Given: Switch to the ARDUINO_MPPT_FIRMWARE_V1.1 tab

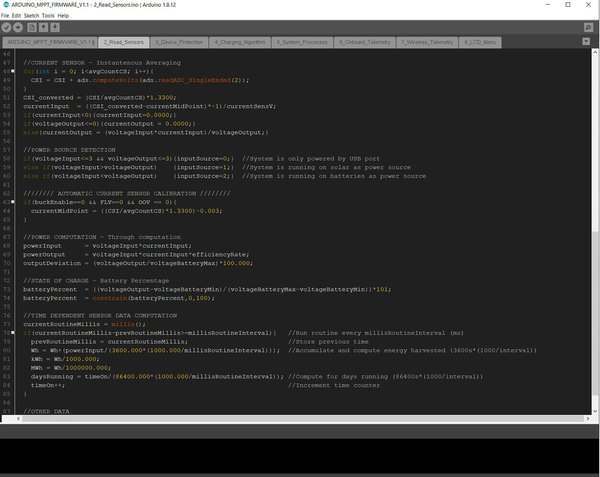Looking at the screenshot, I should point(50,42).
